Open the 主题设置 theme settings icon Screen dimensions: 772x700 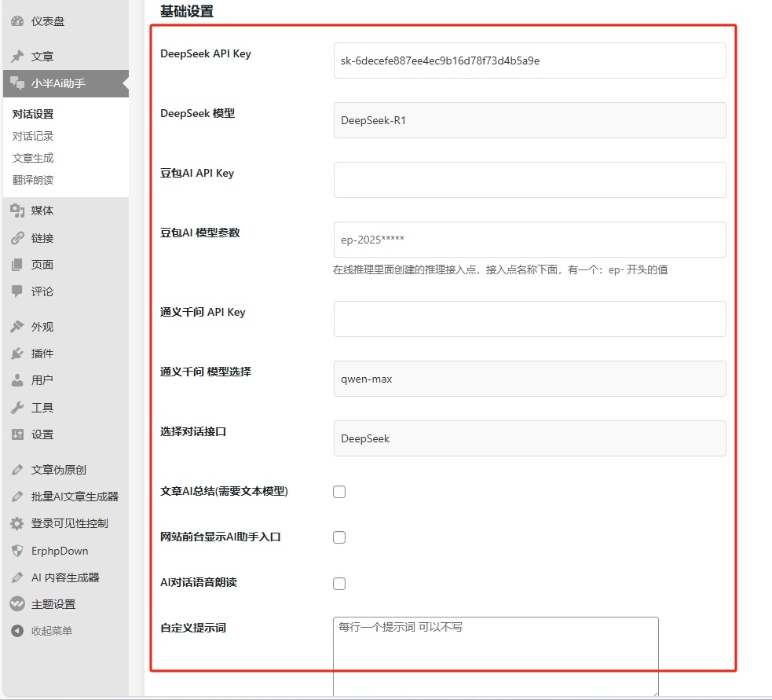[16, 603]
